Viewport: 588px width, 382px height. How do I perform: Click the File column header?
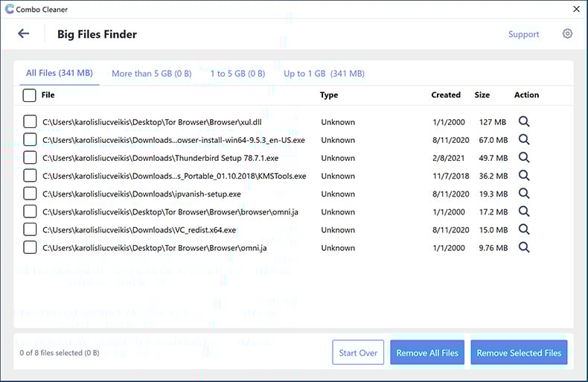[48, 95]
